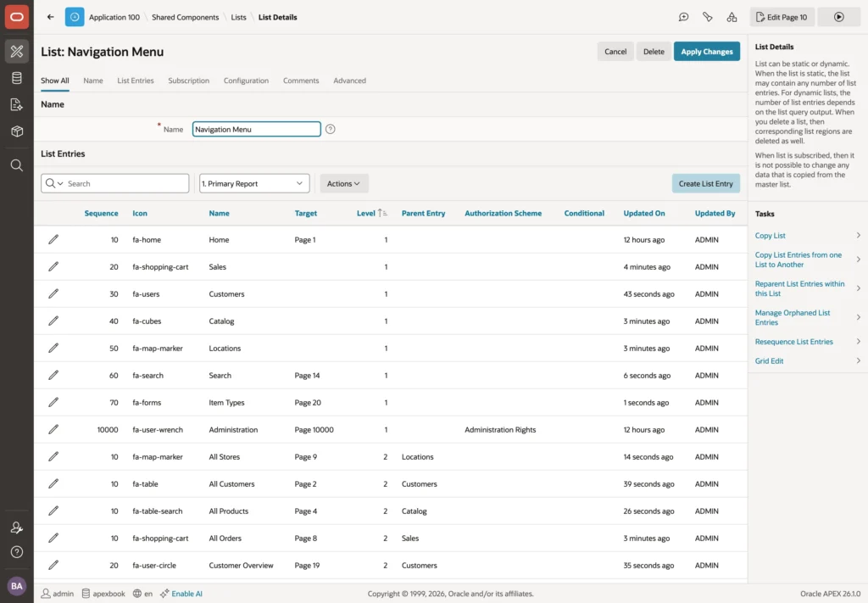
Task: Edit the All Stores entry pencil
Action: pos(53,457)
